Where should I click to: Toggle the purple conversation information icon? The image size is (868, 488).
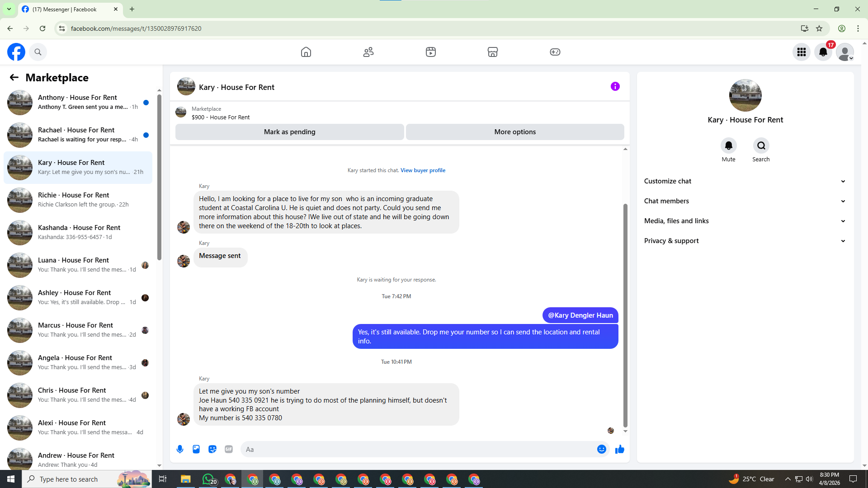615,86
